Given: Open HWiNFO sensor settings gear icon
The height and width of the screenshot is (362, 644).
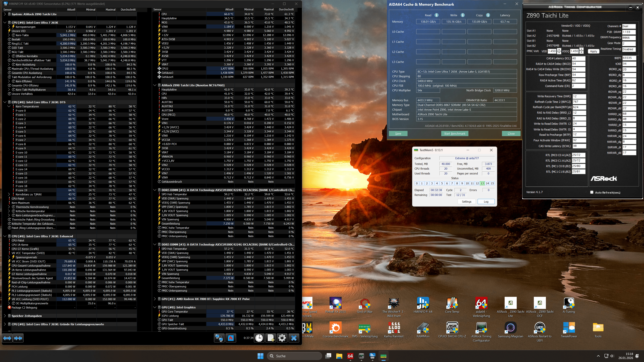Looking at the screenshot, I should pos(282,338).
